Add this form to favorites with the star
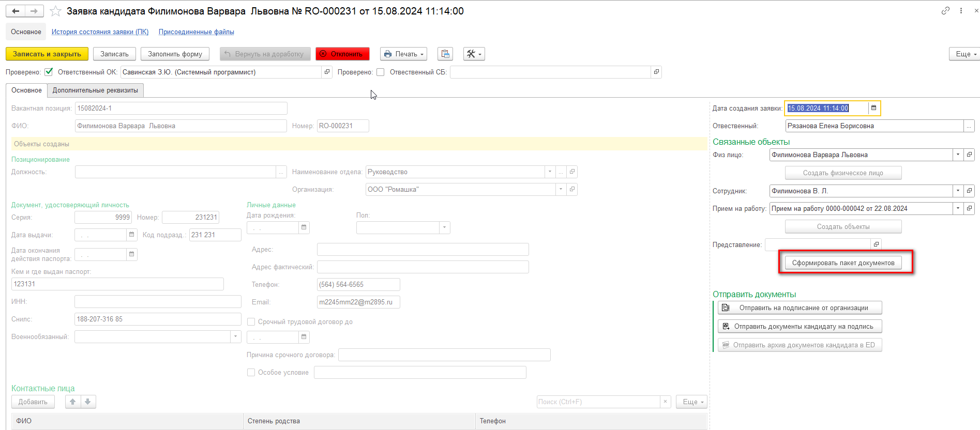 coord(55,11)
